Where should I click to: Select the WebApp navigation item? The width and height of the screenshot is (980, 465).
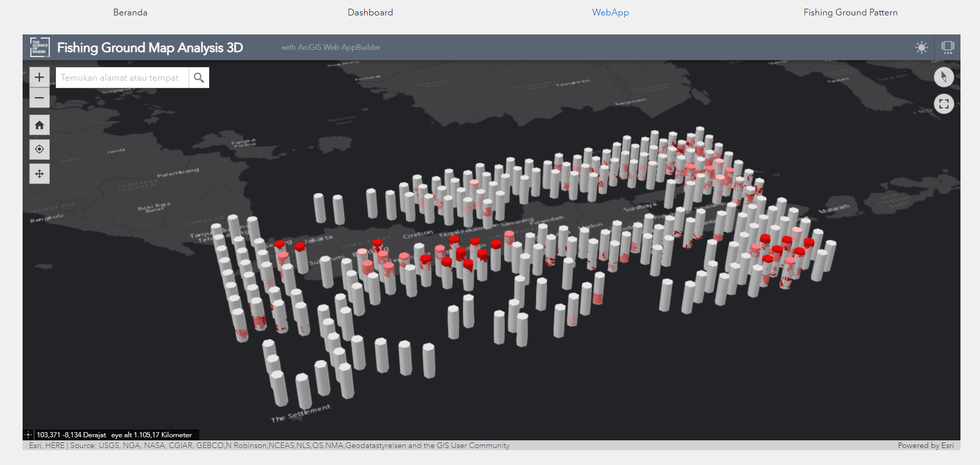[610, 12]
